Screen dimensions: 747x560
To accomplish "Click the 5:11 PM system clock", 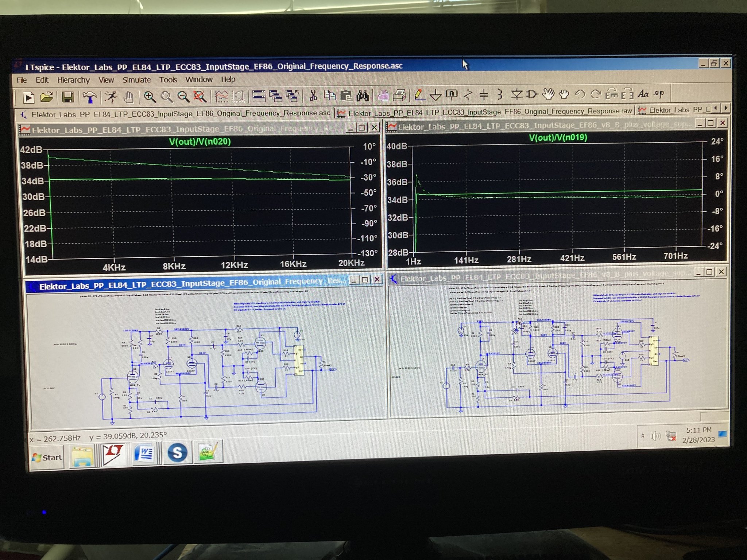I will [698, 430].
